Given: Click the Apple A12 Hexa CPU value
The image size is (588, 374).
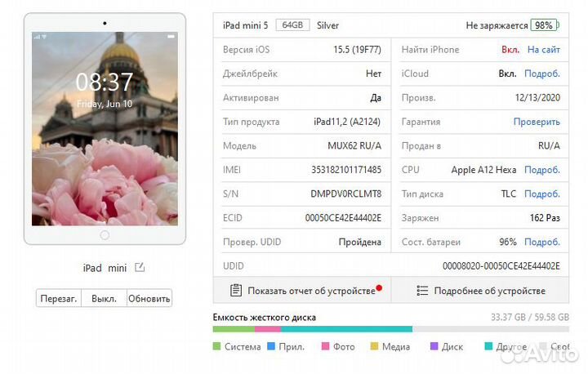Looking at the screenshot, I should 483,170.
